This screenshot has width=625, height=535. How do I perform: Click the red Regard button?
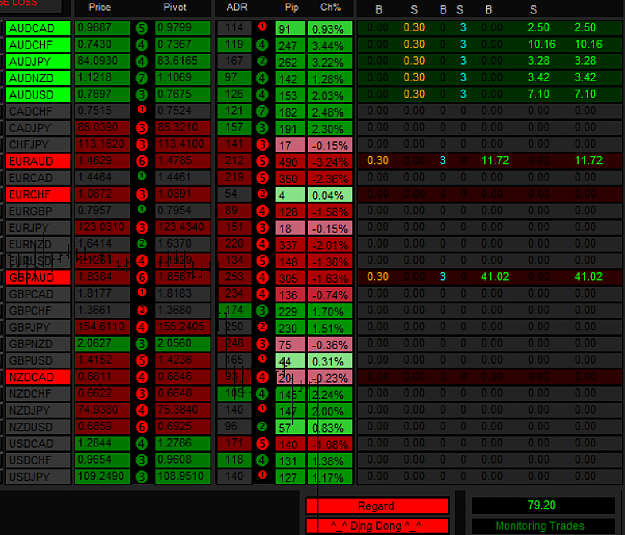coord(377,506)
